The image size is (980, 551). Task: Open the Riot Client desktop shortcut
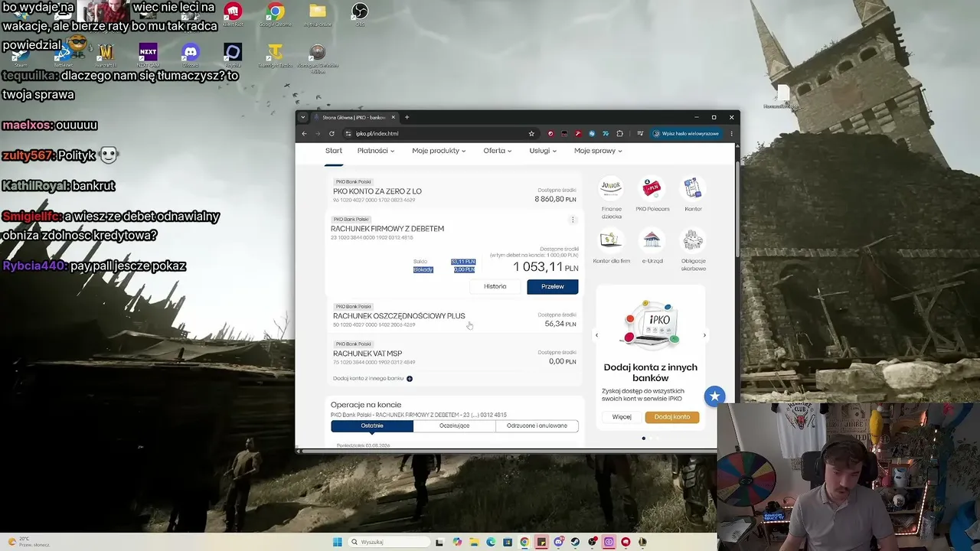pyautogui.click(x=233, y=14)
